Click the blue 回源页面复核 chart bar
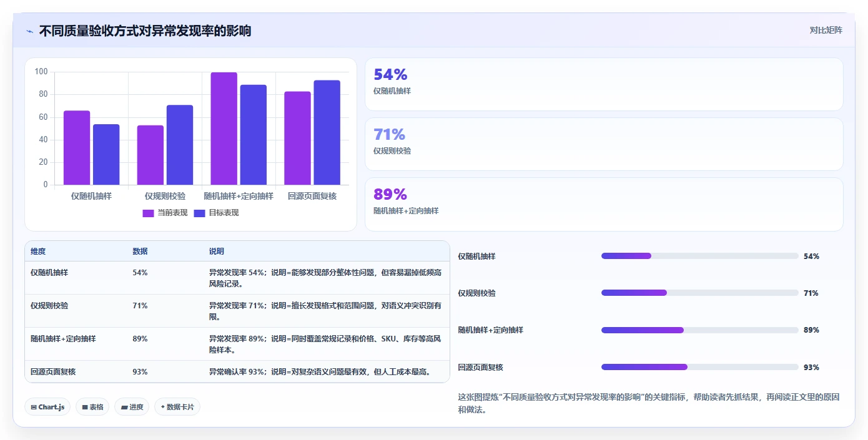 tap(327, 132)
